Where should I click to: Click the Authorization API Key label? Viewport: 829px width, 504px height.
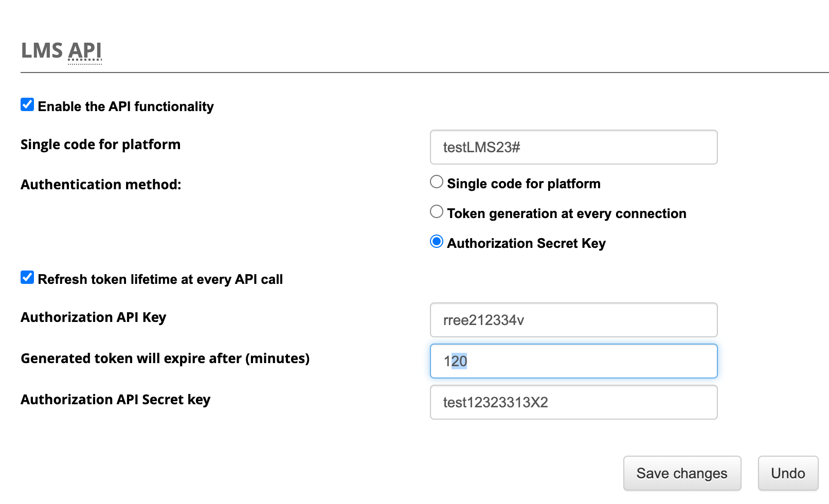tap(93, 317)
